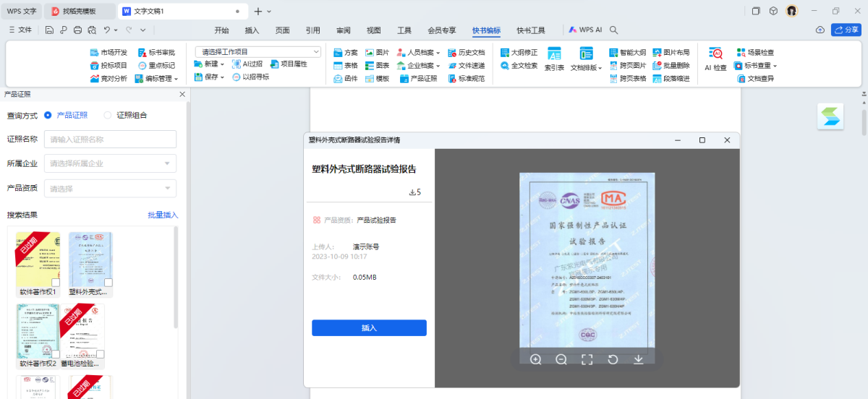Open the 所属企业 dropdown
The image size is (868, 399).
point(110,163)
